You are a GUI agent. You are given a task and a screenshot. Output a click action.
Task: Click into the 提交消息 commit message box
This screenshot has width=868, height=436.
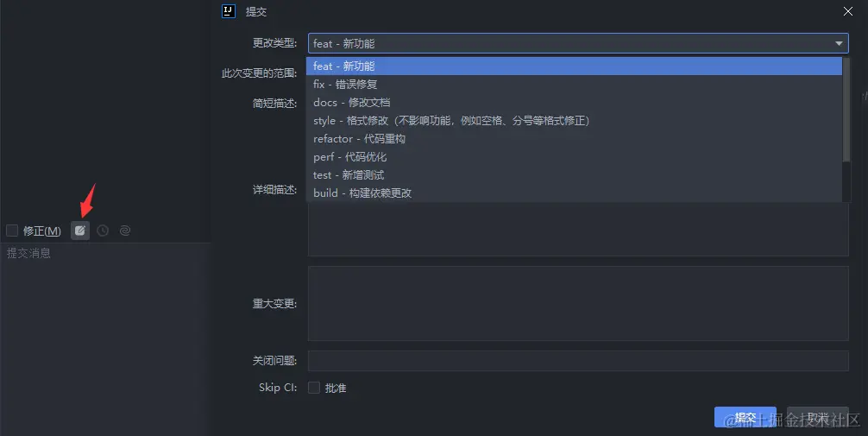(x=105, y=338)
